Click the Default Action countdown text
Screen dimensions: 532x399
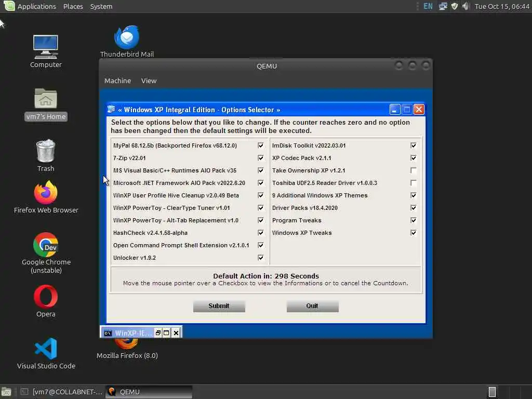pos(266,276)
